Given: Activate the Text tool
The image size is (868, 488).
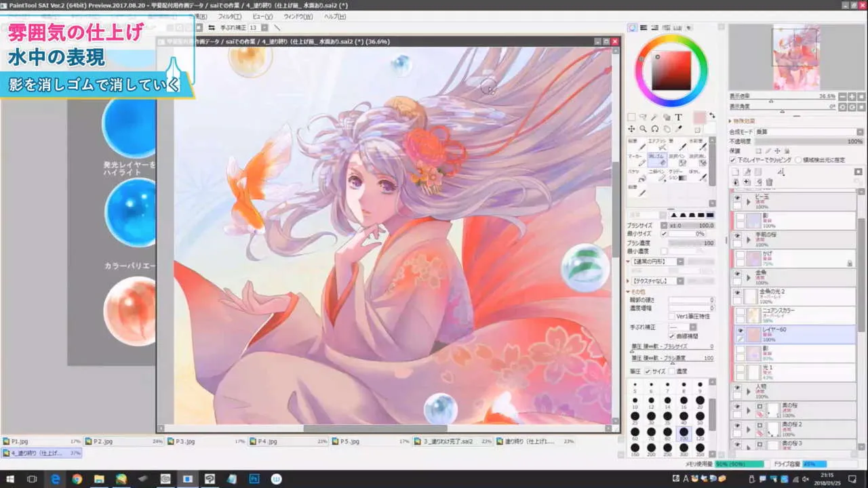Looking at the screenshot, I should (x=678, y=117).
